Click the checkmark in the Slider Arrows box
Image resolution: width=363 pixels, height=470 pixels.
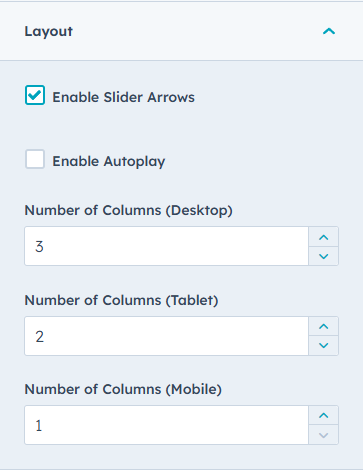35,95
